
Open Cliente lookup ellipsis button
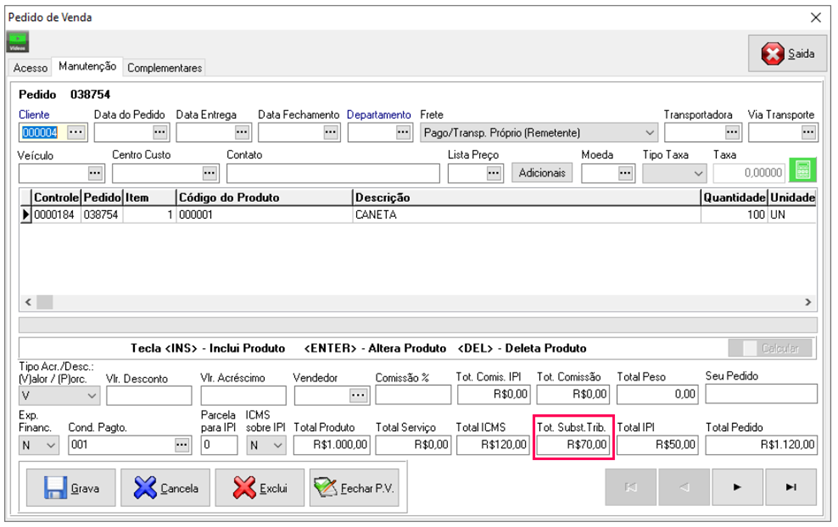(x=76, y=132)
